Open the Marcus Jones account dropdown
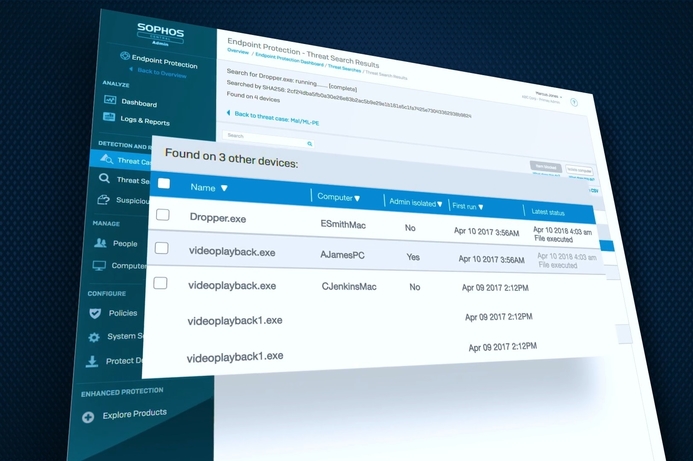This screenshot has height=461, width=693. point(548,95)
